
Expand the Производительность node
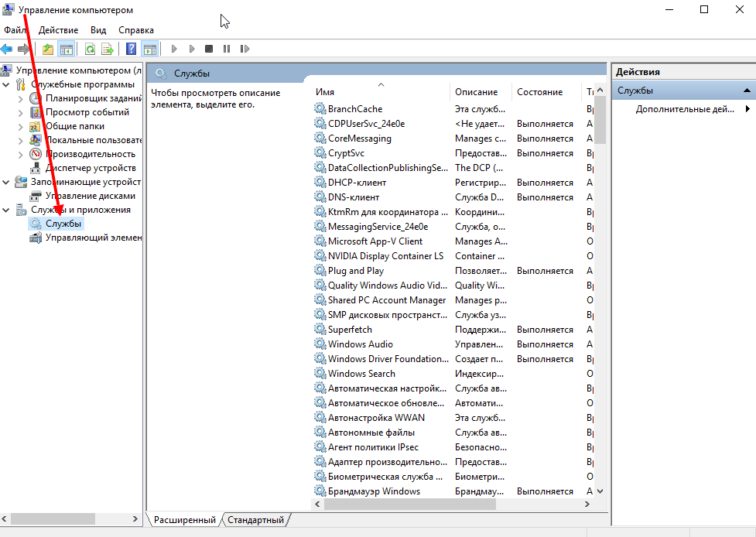pos(20,155)
